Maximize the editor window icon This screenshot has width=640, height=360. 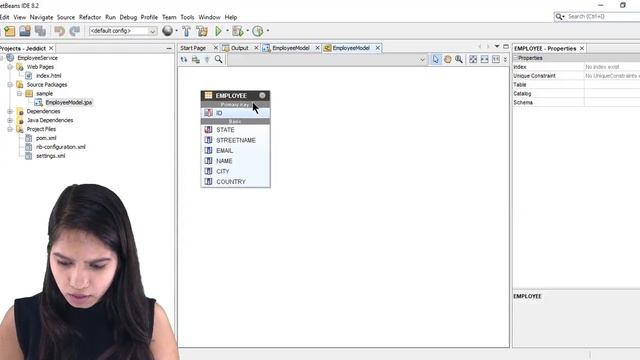point(506,47)
